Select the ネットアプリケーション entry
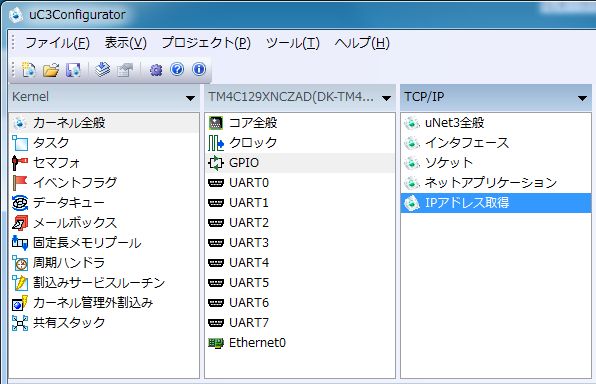Screen dimensions: 596x384 point(496,183)
